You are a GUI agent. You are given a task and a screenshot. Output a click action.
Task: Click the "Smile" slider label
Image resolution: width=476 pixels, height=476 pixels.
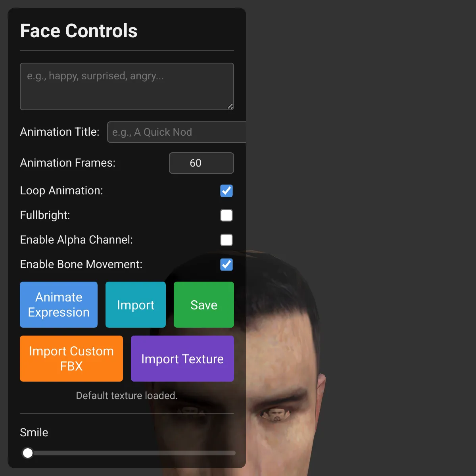pyautogui.click(x=34, y=432)
